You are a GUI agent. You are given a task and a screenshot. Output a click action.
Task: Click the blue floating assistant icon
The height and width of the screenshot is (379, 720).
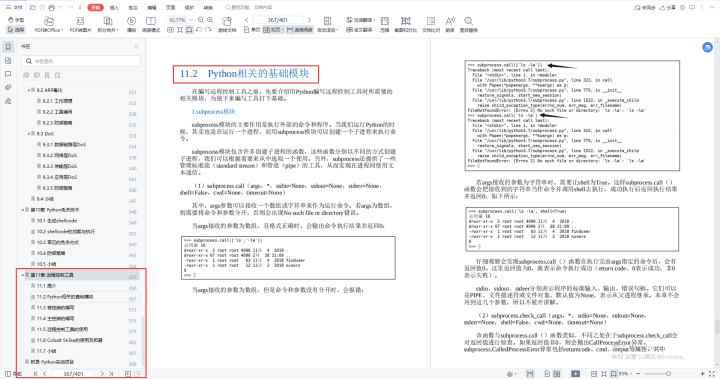click(x=707, y=47)
